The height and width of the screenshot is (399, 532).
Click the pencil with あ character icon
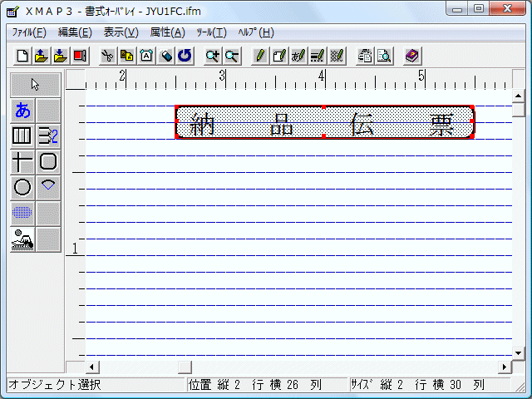(x=298, y=56)
